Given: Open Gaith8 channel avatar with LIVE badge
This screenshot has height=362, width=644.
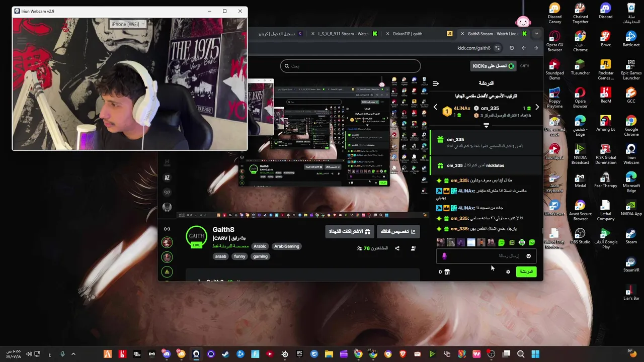Looking at the screenshot, I should [196, 238].
